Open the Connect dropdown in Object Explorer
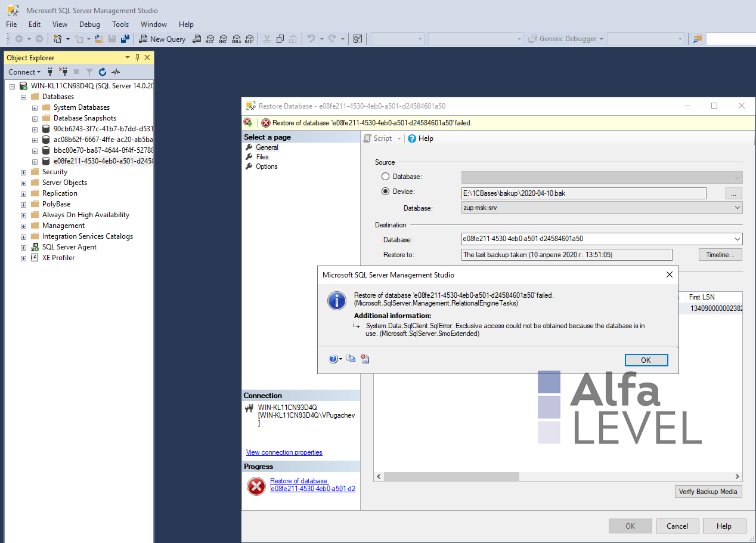This screenshot has height=543, width=756. [x=24, y=72]
